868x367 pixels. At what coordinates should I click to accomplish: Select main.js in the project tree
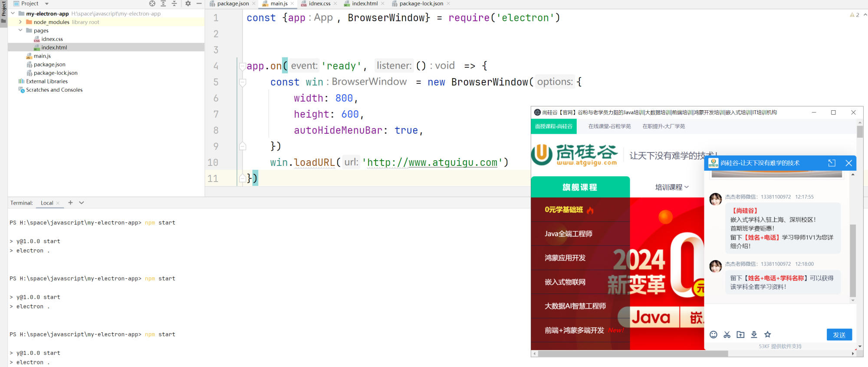pos(42,56)
